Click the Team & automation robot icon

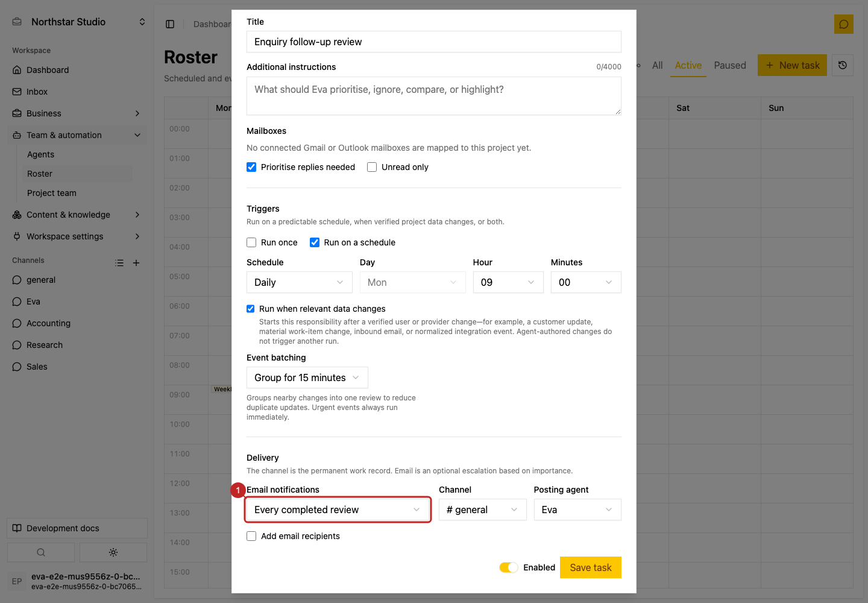[x=17, y=135]
